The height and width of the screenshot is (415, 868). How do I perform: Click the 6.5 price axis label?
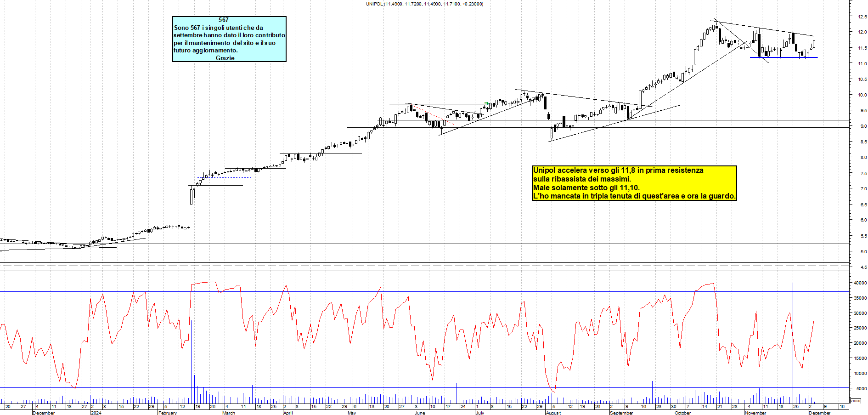863,205
